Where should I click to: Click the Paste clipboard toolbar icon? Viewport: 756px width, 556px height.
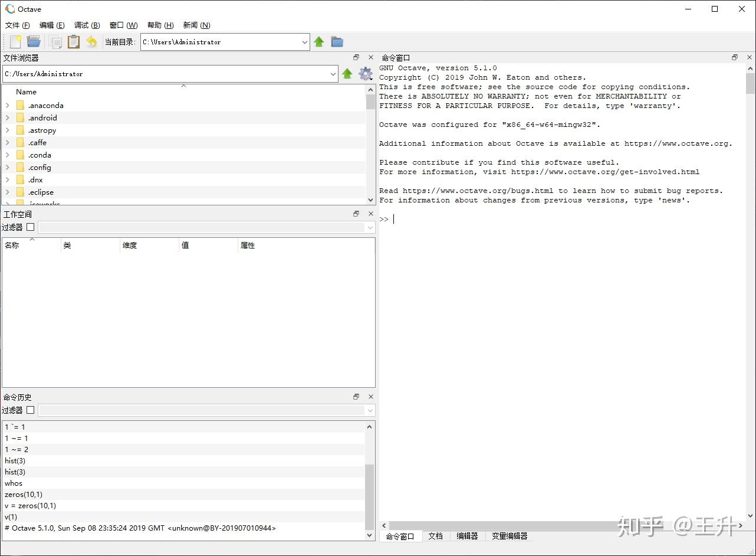[x=73, y=41]
